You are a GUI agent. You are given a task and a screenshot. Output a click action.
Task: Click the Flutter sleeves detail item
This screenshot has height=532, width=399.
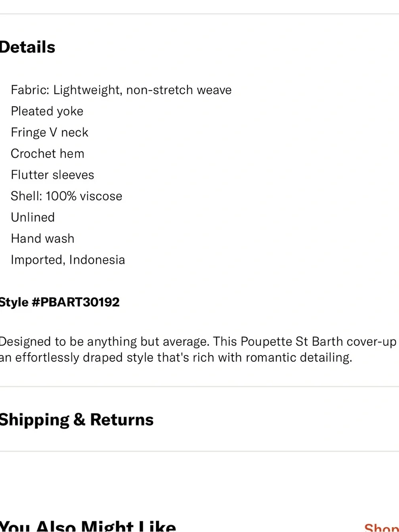(x=52, y=175)
